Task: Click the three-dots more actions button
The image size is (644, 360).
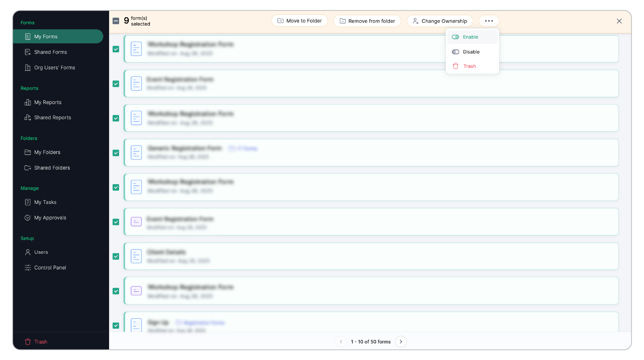Action: [x=489, y=21]
